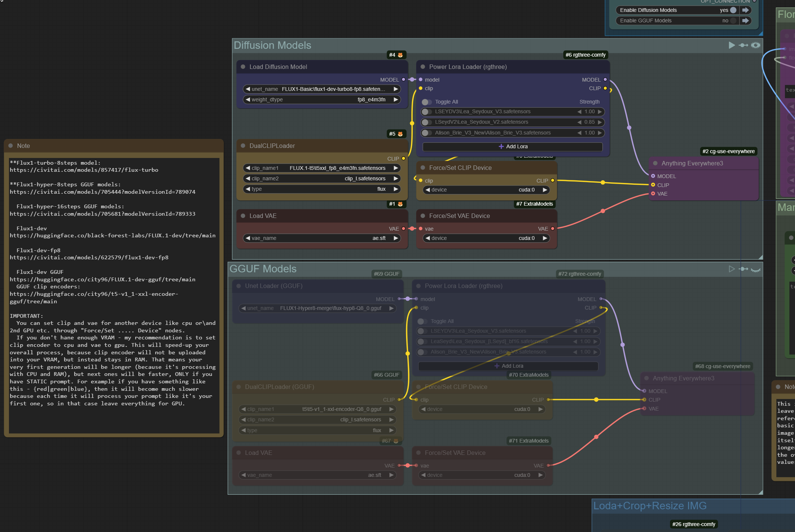This screenshot has width=795, height=532.
Task: Click the cuda:0 device field in Force/Set VAE Device
Action: point(526,238)
